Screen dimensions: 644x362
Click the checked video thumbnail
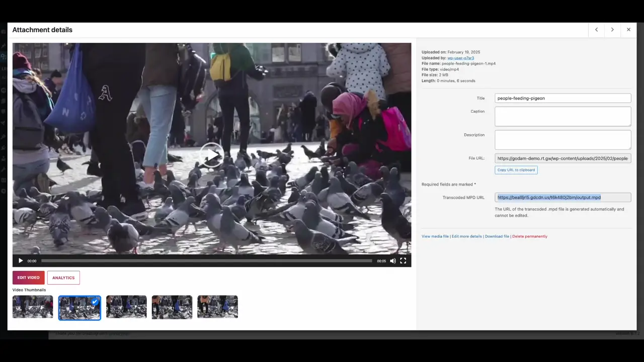click(x=79, y=307)
